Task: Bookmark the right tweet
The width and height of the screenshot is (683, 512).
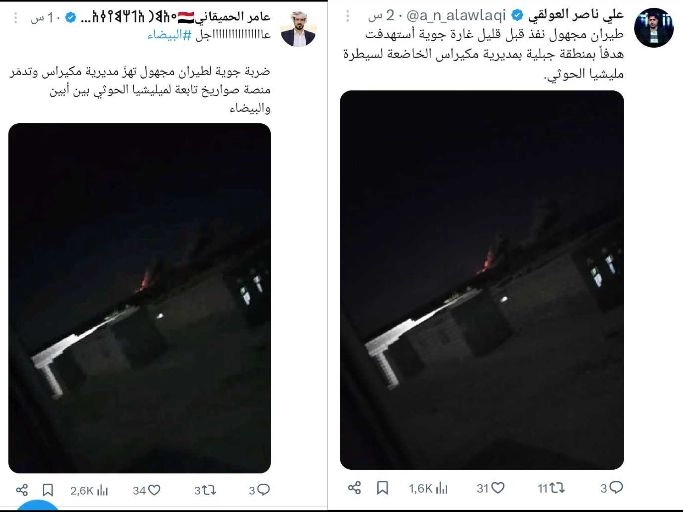Action: [382, 488]
